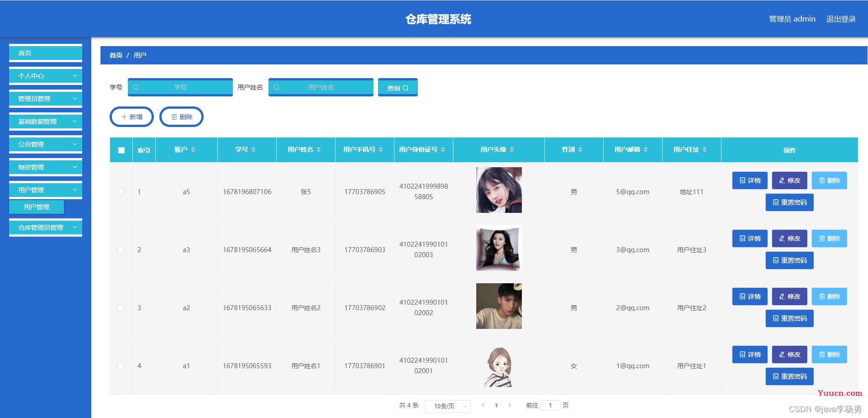Toggle the select-all checkbox in table header
Viewport: 868px width, 418px height.
[121, 150]
